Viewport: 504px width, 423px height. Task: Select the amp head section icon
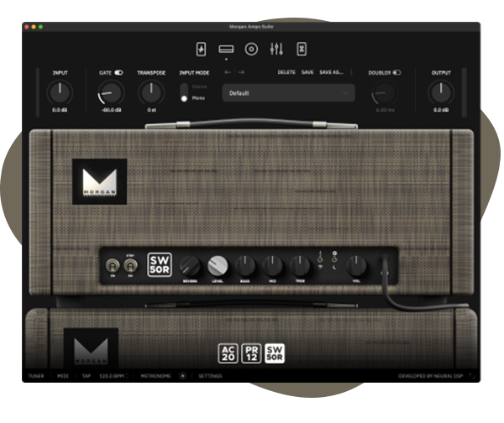[226, 49]
